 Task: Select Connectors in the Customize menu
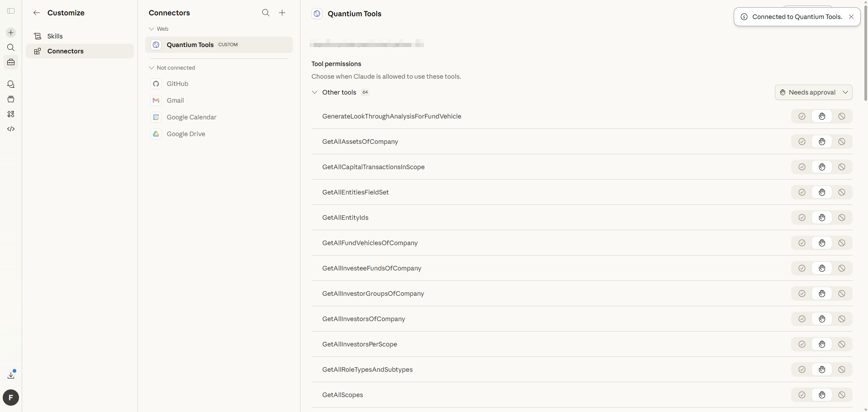tap(80, 51)
